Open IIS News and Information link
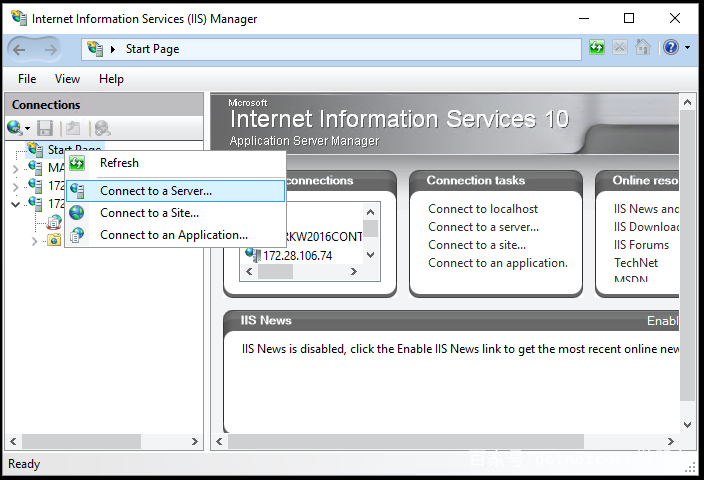The width and height of the screenshot is (704, 480). pyautogui.click(x=646, y=209)
